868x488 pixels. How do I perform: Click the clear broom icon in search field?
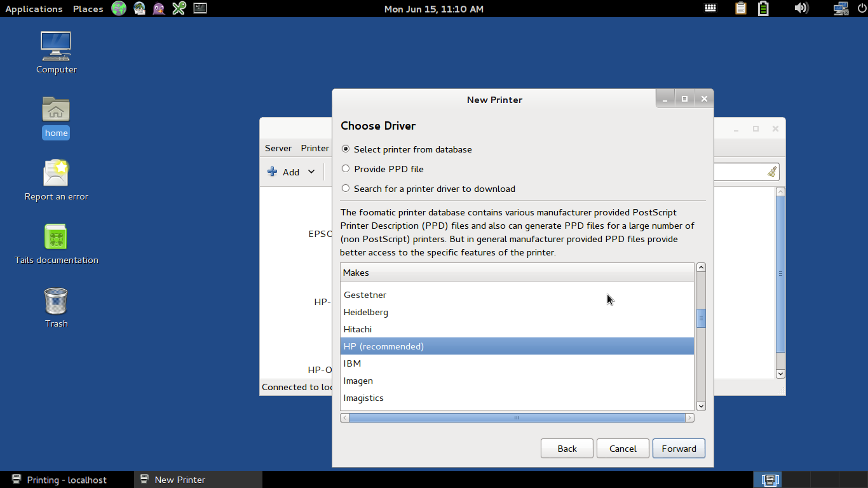[772, 172]
